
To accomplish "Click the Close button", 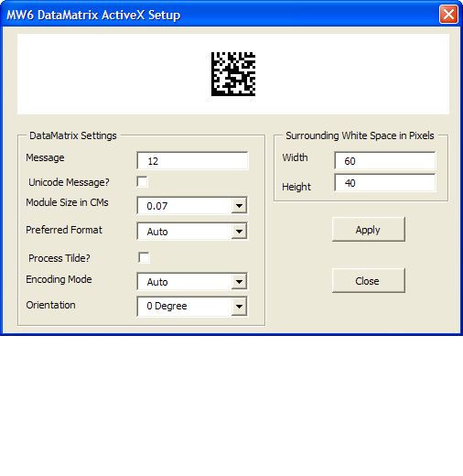I will click(369, 281).
